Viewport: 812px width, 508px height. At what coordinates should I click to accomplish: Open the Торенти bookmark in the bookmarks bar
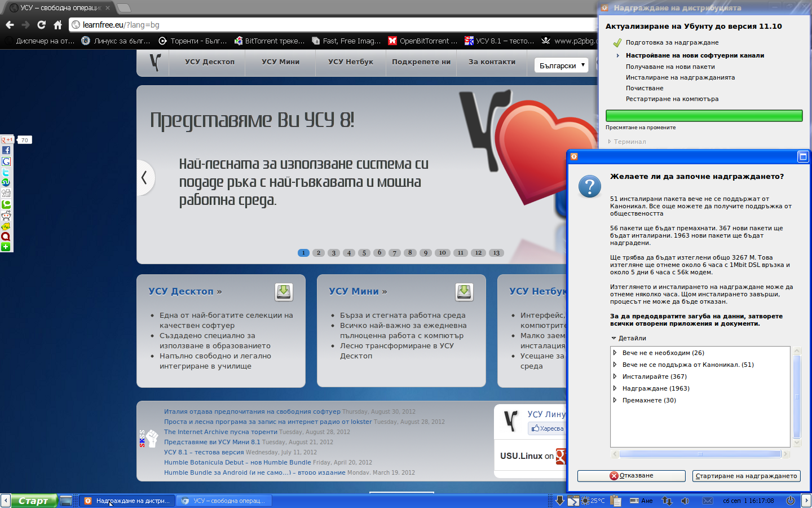tap(193, 41)
